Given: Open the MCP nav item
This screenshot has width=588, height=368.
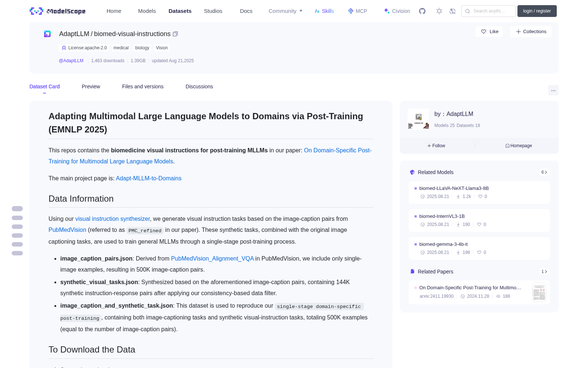Looking at the screenshot, I should 357,11.
